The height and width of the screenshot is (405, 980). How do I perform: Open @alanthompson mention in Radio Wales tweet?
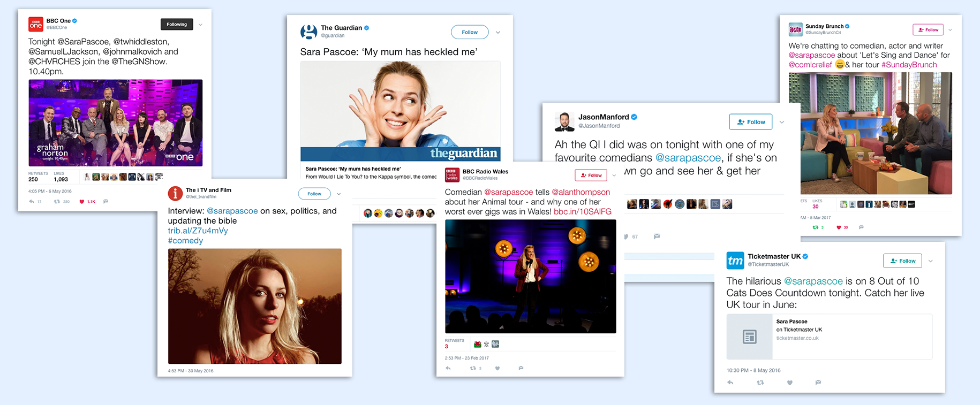click(x=581, y=192)
